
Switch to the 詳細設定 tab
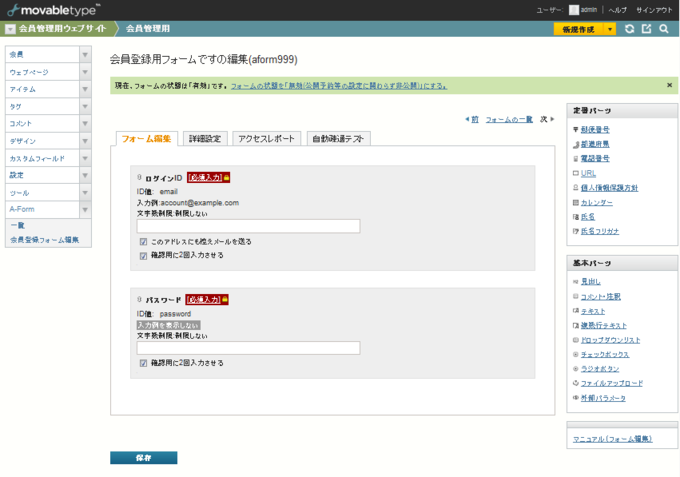206,139
